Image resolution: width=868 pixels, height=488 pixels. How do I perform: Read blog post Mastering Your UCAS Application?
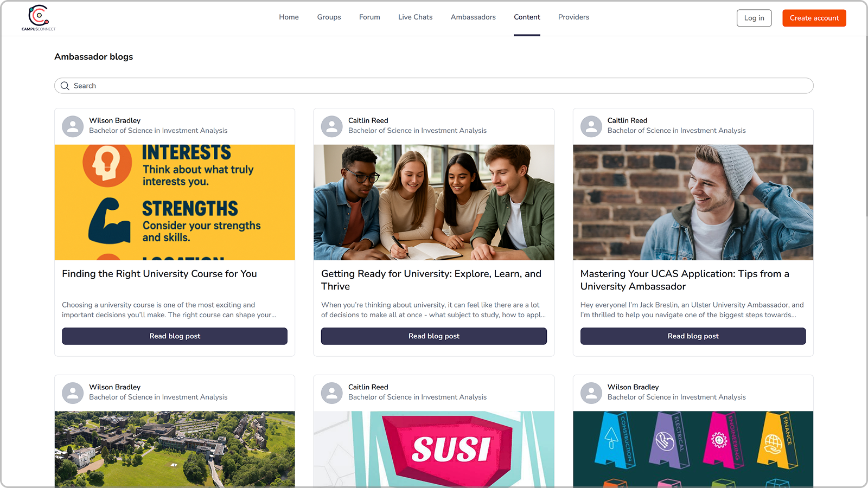tap(693, 336)
